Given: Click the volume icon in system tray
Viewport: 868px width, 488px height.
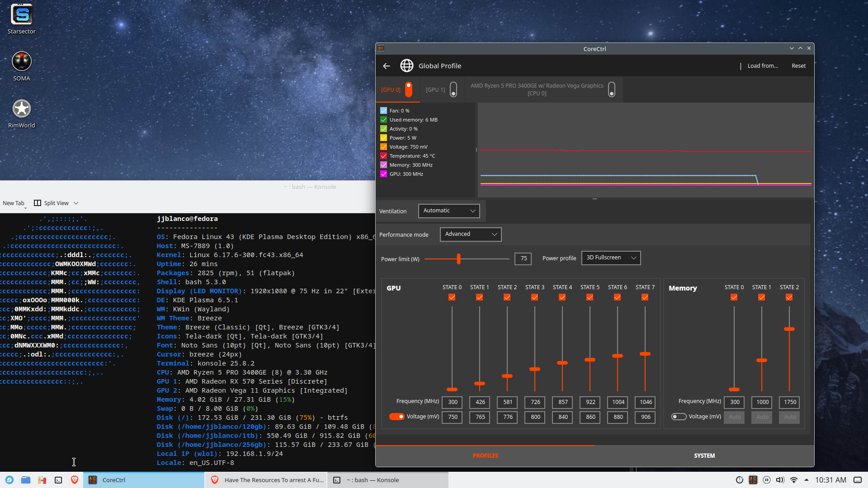Looking at the screenshot, I should click(780, 480).
